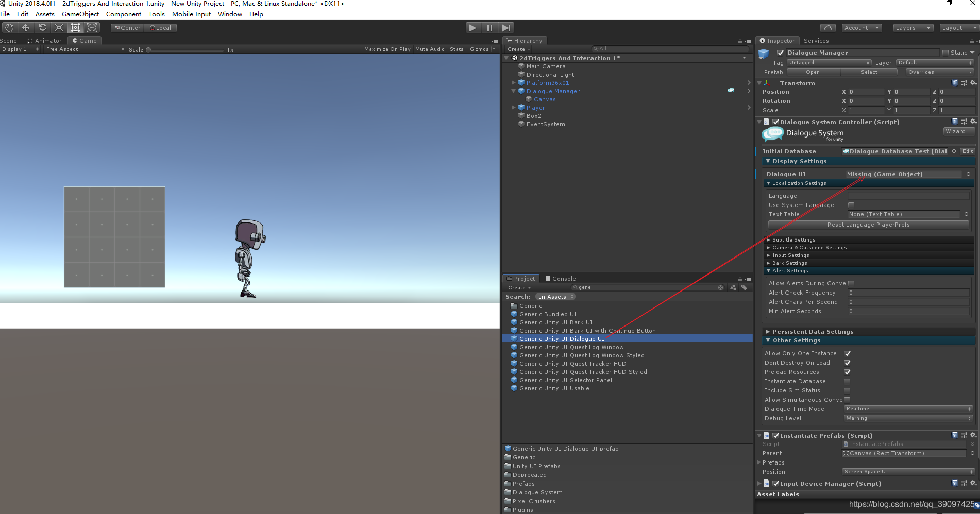Select the Rotate tool

[x=42, y=27]
